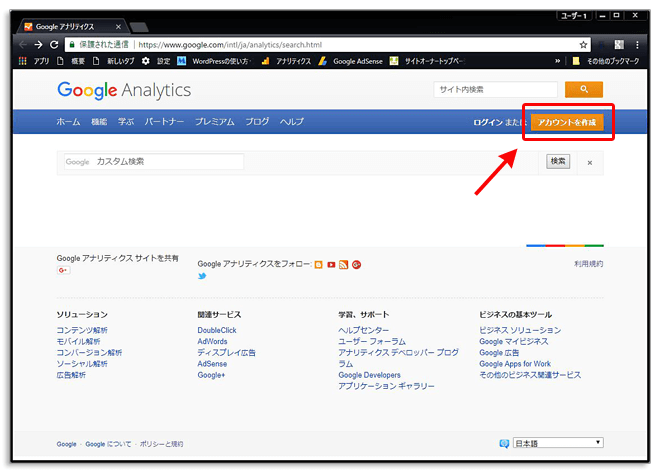Screen dimensions: 660x473
Task: Go to the ホーム menu item
Action: click(68, 122)
